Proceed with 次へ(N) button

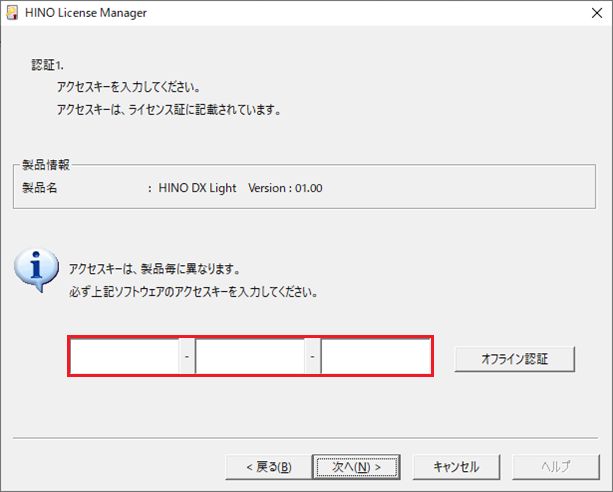click(x=356, y=467)
